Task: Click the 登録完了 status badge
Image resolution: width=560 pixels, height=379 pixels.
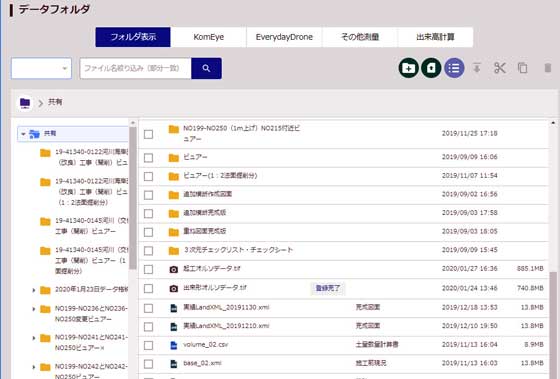Action: coord(328,288)
